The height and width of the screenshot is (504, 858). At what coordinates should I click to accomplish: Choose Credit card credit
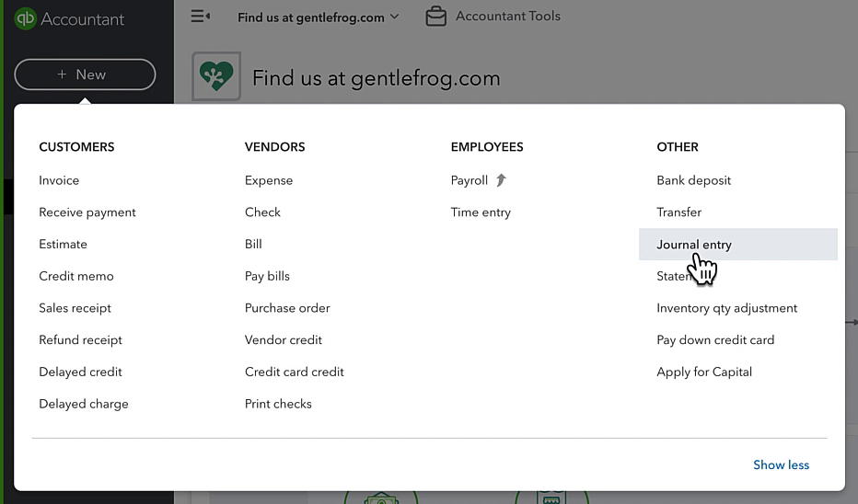click(x=295, y=372)
